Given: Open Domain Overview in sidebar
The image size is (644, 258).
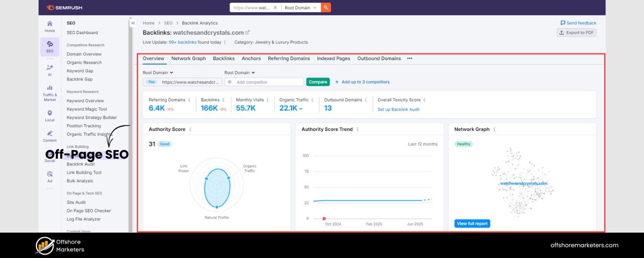Looking at the screenshot, I should [x=84, y=54].
